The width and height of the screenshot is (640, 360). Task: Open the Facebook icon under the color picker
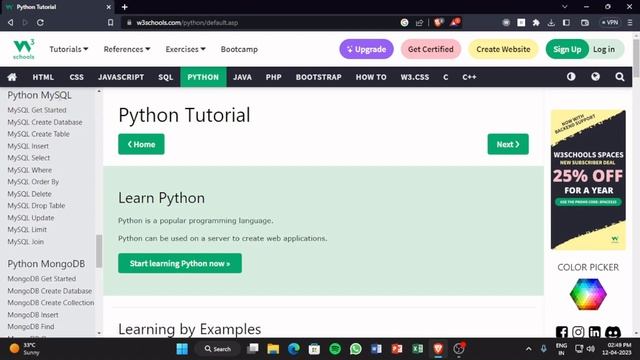[x=562, y=332]
